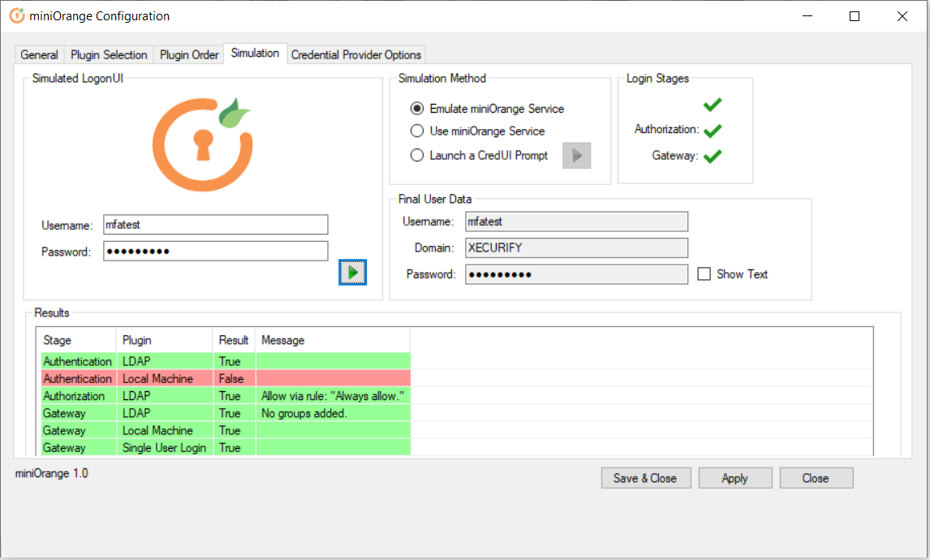Image resolution: width=930 pixels, height=560 pixels.
Task: Click the Final User Data Password field
Action: pos(576,274)
